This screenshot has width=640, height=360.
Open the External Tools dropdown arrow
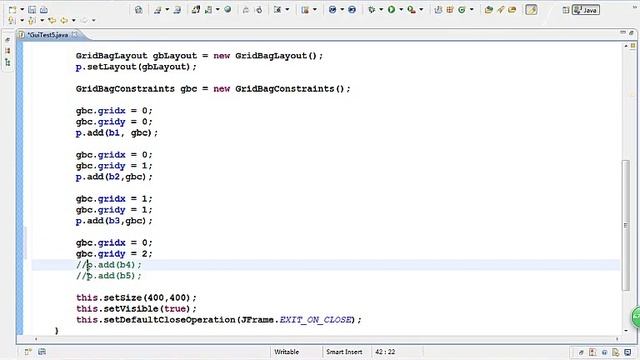(x=421, y=9)
